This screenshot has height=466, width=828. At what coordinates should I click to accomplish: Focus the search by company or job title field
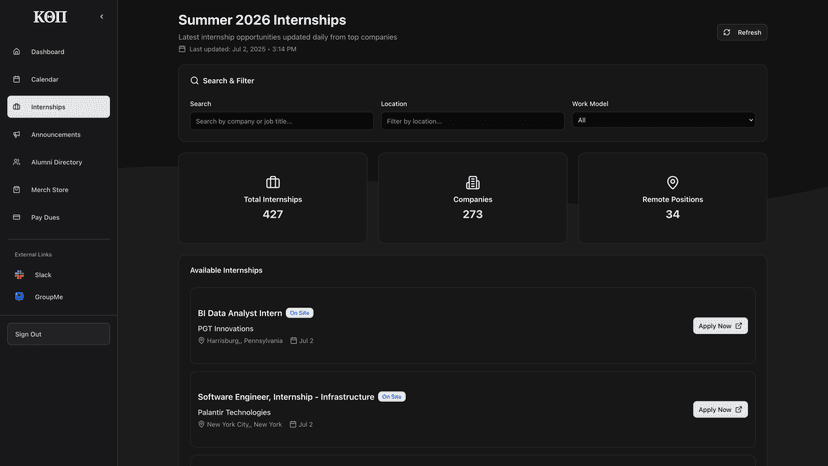(281, 121)
